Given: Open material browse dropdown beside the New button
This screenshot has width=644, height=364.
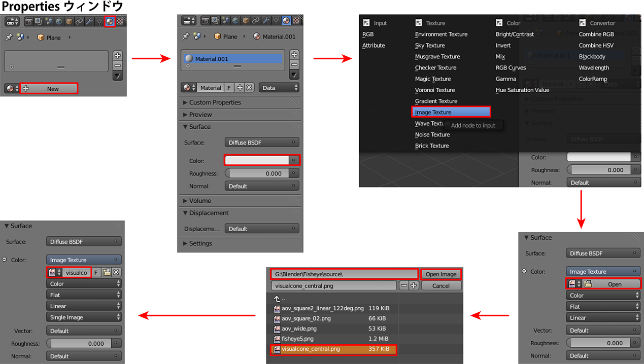Looking at the screenshot, I should (x=11, y=88).
